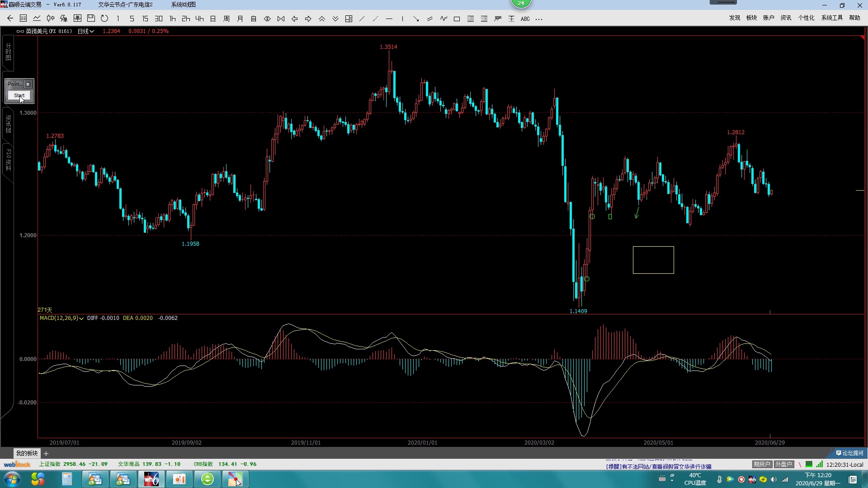Image resolution: width=868 pixels, height=488 pixels.
Task: Add a new tab with plus button
Action: [x=46, y=453]
